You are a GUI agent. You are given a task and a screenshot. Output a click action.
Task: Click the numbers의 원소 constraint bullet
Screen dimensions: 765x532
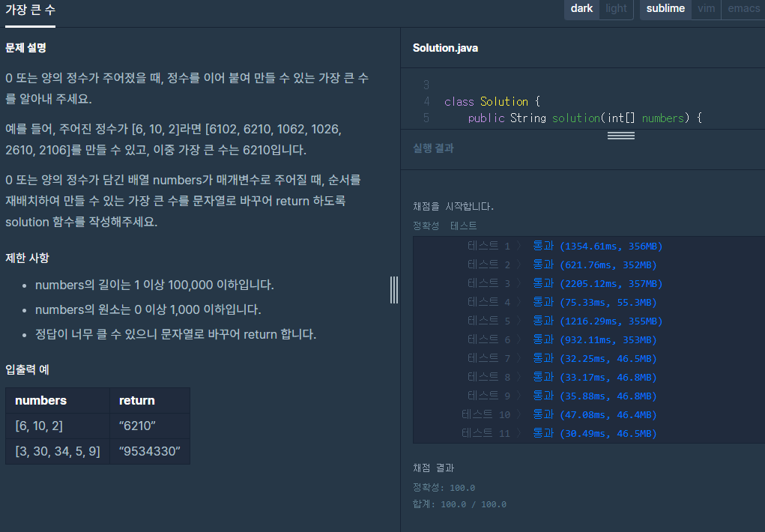pyautogui.click(x=148, y=310)
